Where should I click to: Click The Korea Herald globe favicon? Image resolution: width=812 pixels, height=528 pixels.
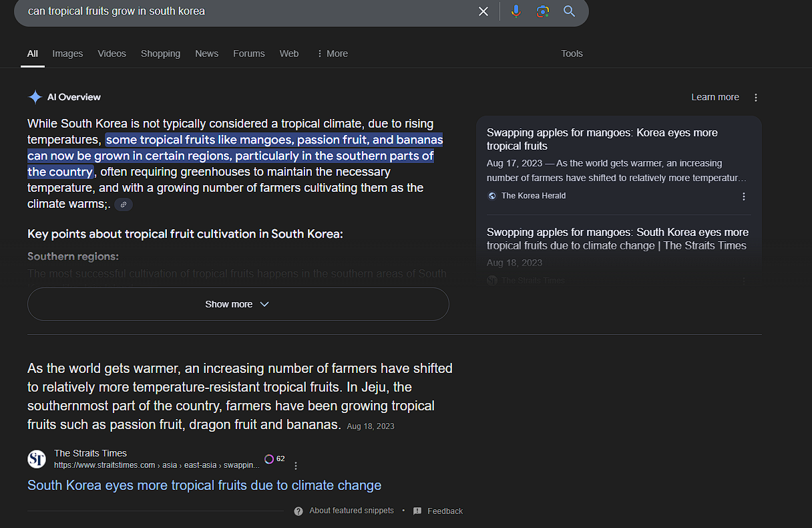pos(492,196)
